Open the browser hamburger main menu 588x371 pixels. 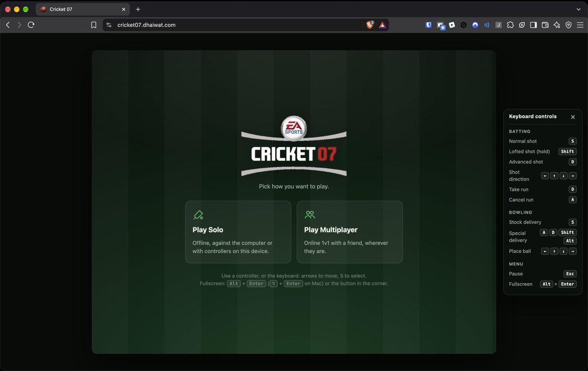click(x=580, y=25)
